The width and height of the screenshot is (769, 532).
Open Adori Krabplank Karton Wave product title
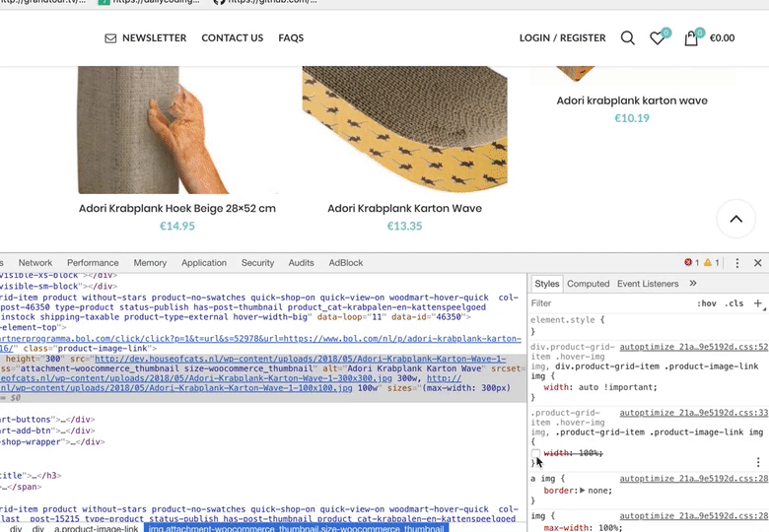coord(404,209)
